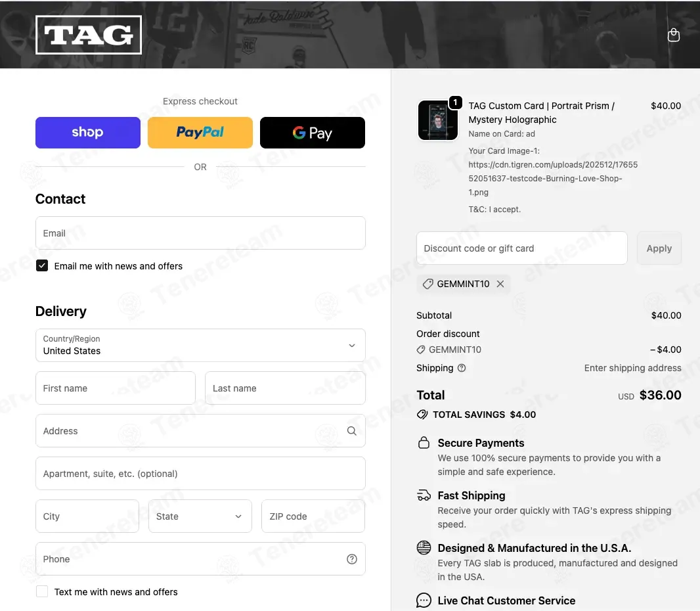Open the shopping bag cart icon
This screenshot has width=700, height=611.
(673, 35)
